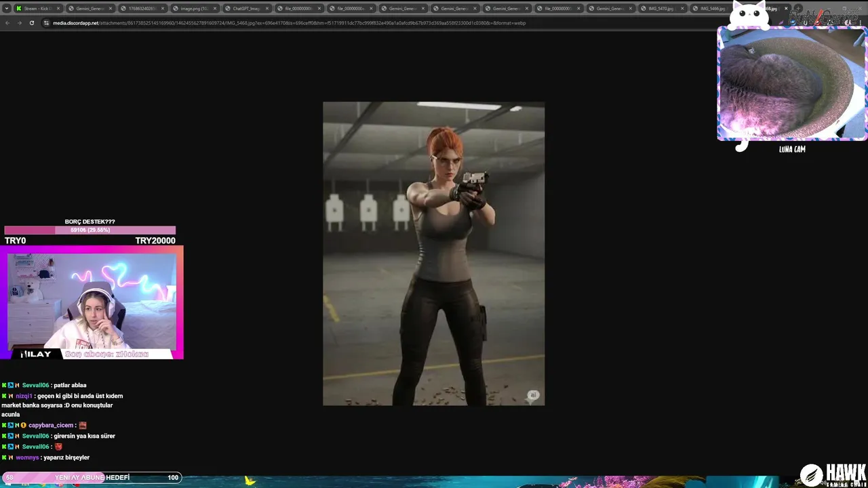Click the AI badge icon on the image corner
The height and width of the screenshot is (488, 868).
[533, 395]
